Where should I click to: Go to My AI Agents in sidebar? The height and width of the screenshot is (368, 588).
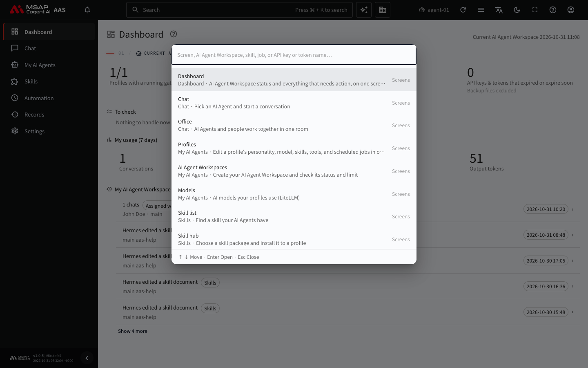[49, 65]
